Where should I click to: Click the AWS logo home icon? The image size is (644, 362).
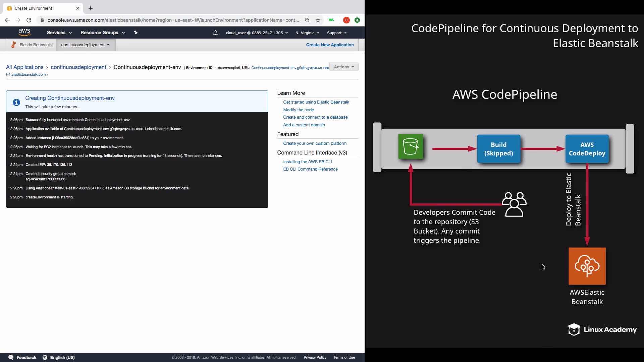24,32
